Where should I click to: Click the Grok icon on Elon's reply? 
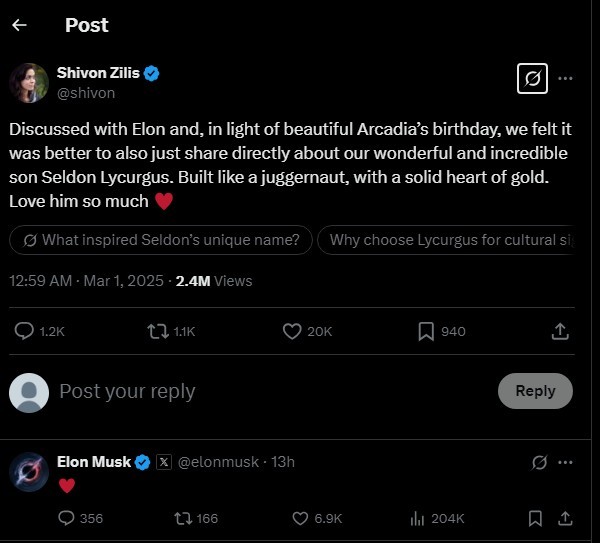point(540,462)
